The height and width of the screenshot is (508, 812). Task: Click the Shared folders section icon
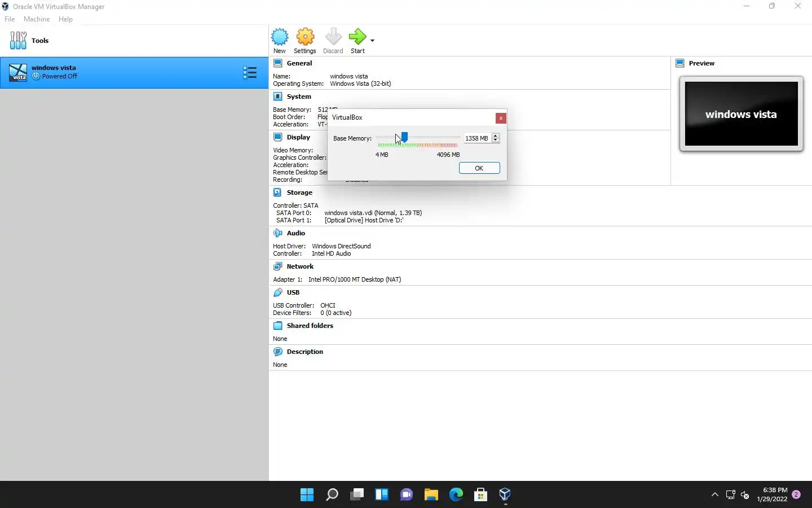point(278,326)
